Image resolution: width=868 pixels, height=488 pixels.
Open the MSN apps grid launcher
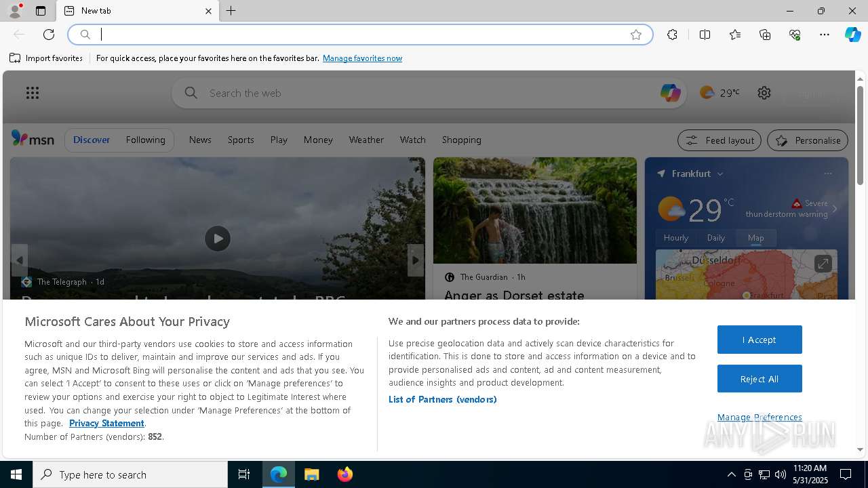point(33,93)
